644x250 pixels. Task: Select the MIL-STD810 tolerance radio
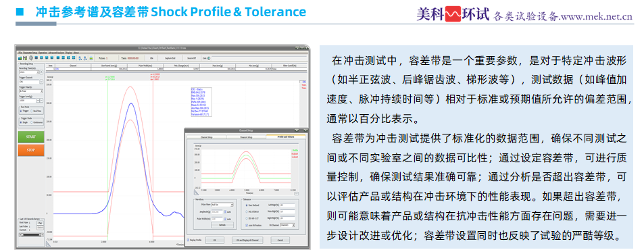click(x=247, y=211)
